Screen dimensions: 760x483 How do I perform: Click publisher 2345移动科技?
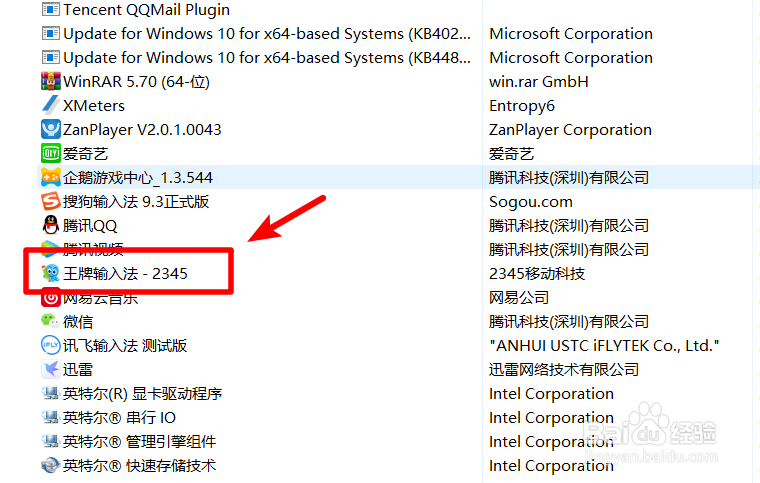click(537, 273)
